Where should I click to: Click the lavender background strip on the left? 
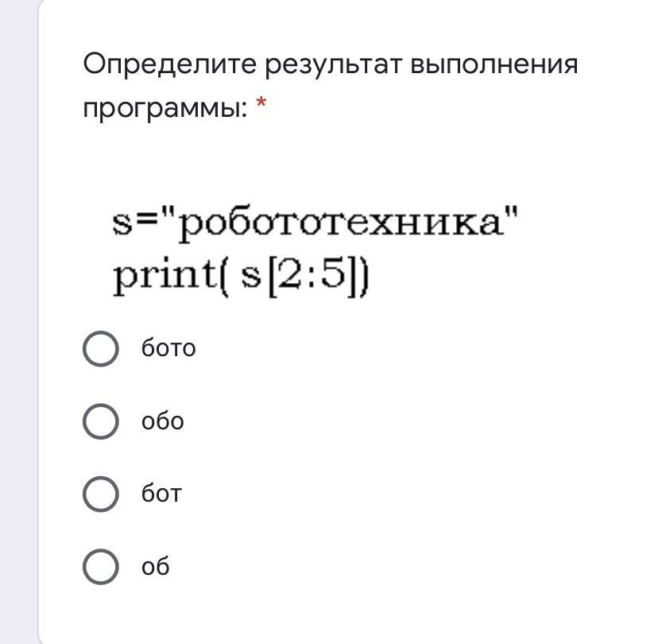coord(19,318)
